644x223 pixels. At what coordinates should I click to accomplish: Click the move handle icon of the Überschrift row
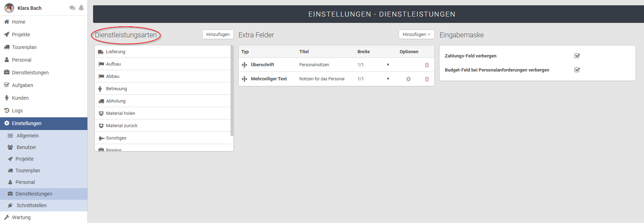click(244, 65)
